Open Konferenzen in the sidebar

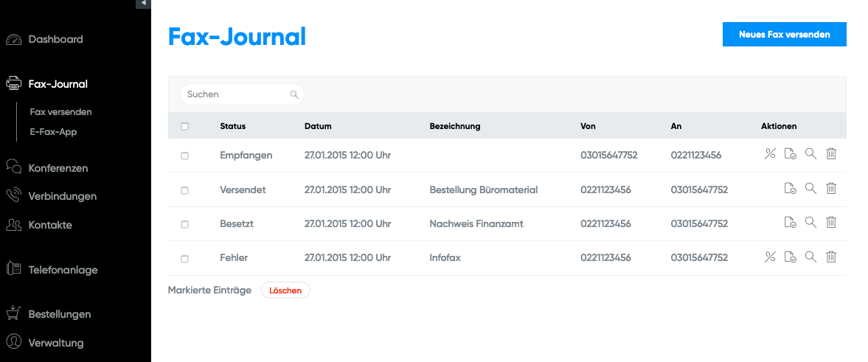click(x=58, y=168)
